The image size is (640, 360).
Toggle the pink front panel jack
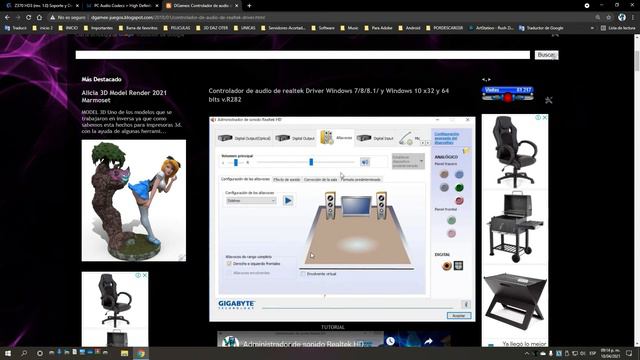pos(451,234)
